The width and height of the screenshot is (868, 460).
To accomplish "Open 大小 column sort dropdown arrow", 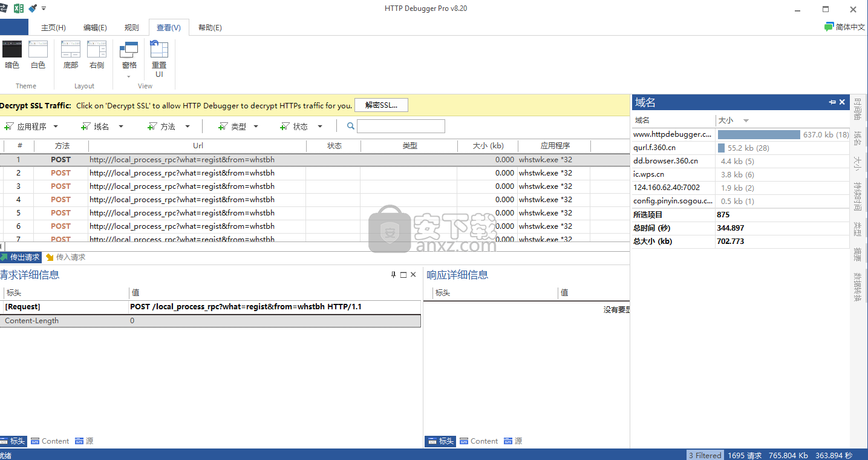I will pyautogui.click(x=746, y=120).
